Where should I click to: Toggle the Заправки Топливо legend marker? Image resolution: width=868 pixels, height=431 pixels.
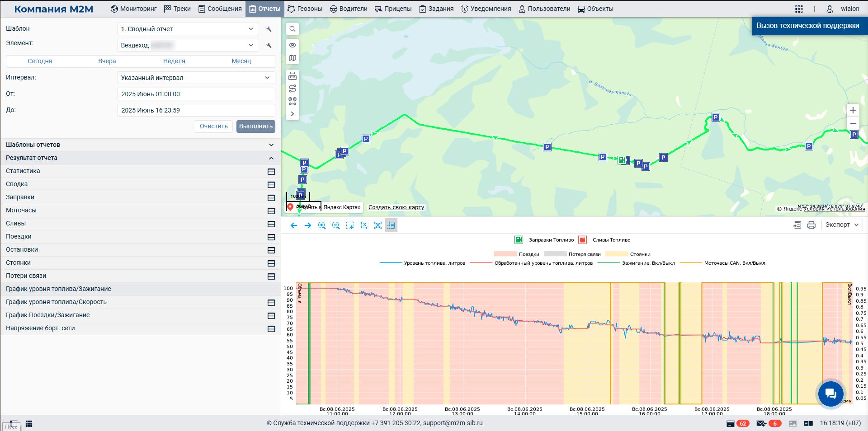519,240
